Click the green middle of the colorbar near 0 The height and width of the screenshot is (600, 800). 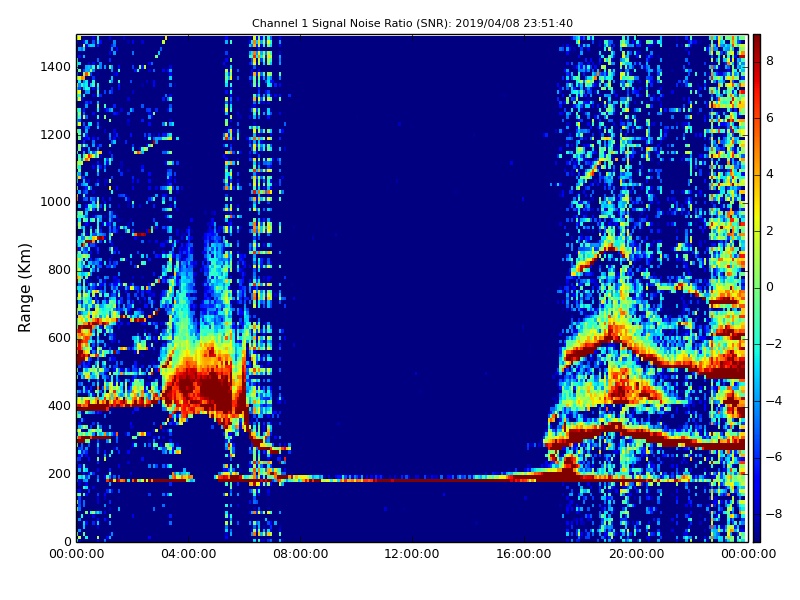tap(757, 288)
